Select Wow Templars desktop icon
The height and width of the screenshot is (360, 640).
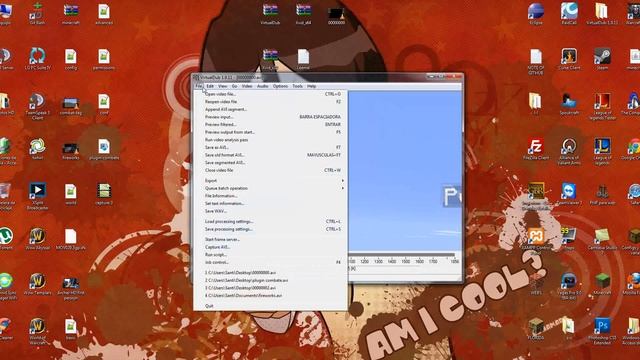point(37,284)
